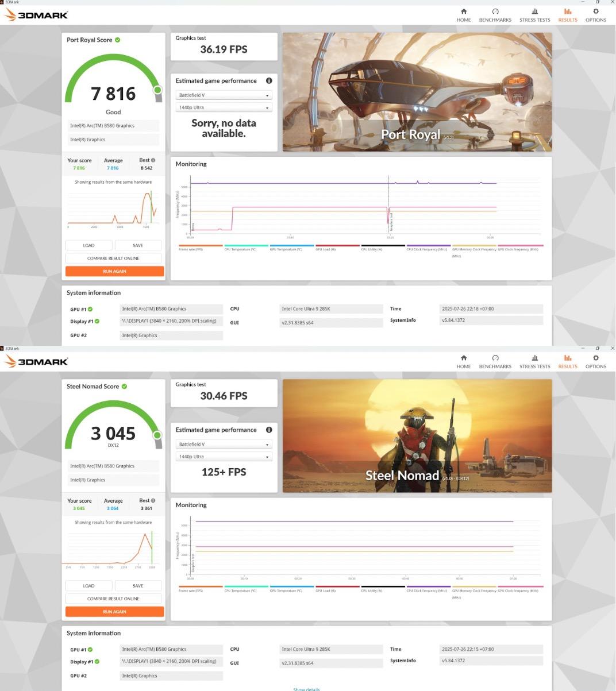Open 1440p Ultra dropdown in Port Royal window
The height and width of the screenshot is (691, 616).
click(x=224, y=107)
